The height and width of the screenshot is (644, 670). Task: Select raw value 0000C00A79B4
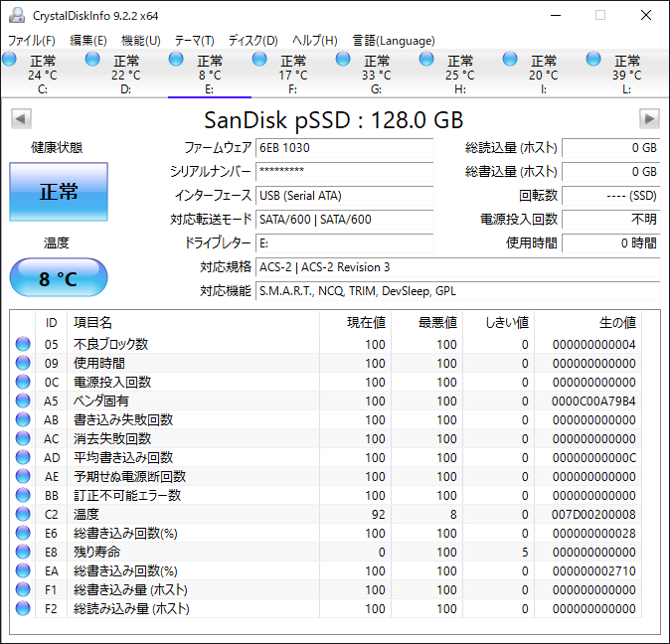593,401
